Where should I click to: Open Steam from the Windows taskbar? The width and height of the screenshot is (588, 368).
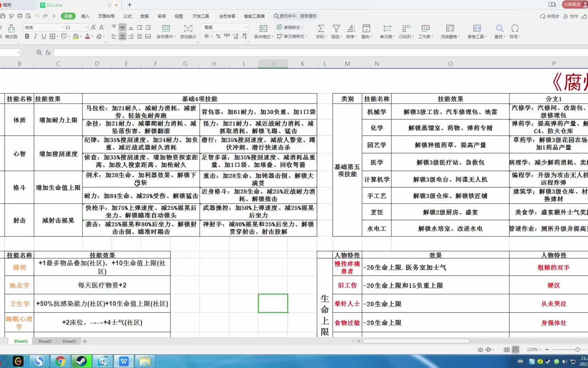coord(81,361)
